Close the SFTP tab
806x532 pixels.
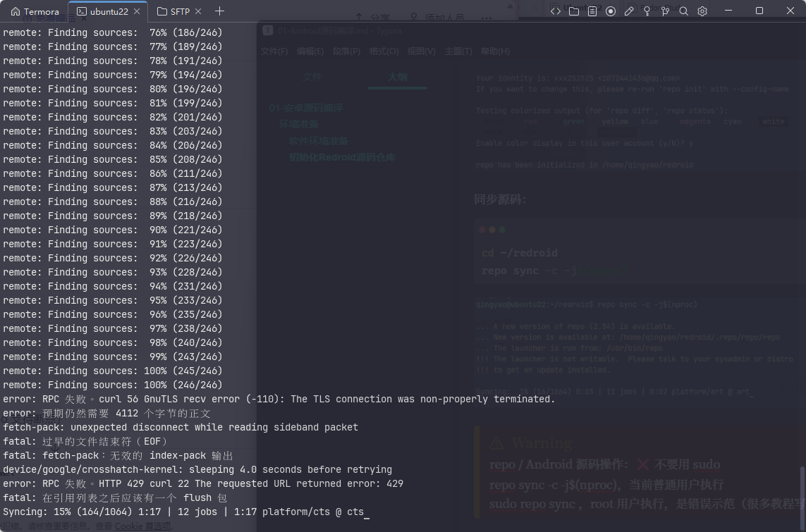(198, 11)
